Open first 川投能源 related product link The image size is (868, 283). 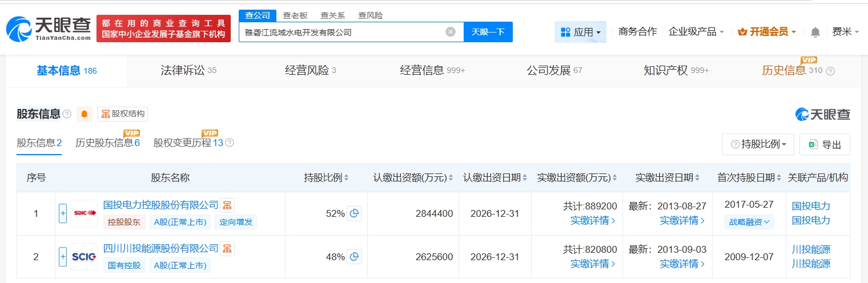click(x=811, y=249)
